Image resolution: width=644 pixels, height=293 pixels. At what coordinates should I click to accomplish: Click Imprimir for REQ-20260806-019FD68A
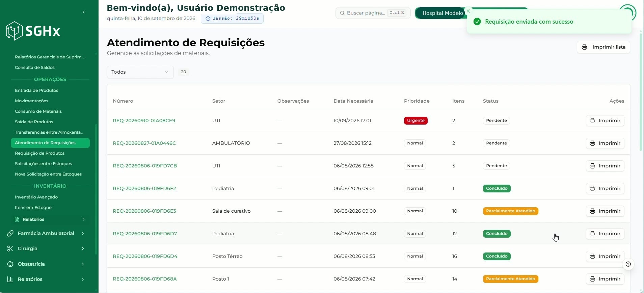pos(605,279)
